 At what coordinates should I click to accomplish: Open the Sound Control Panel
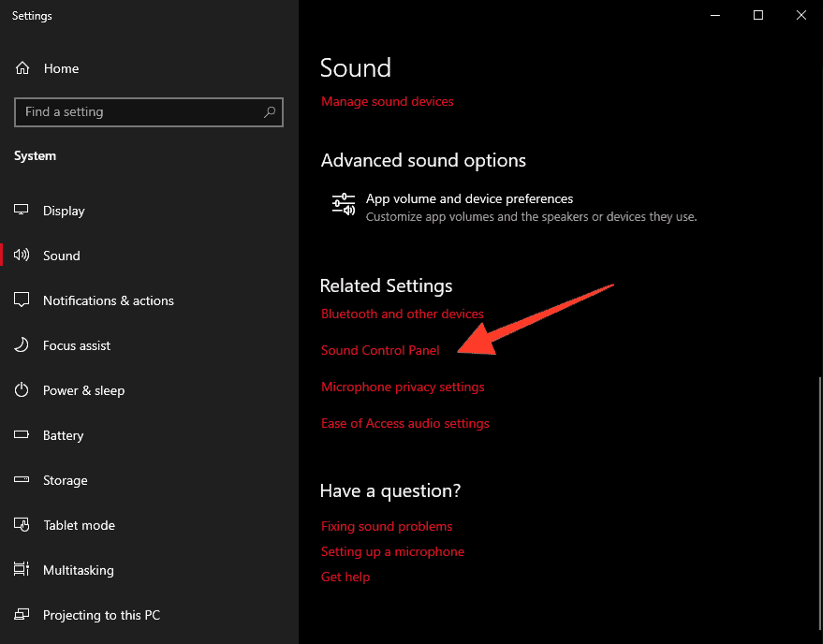point(380,350)
